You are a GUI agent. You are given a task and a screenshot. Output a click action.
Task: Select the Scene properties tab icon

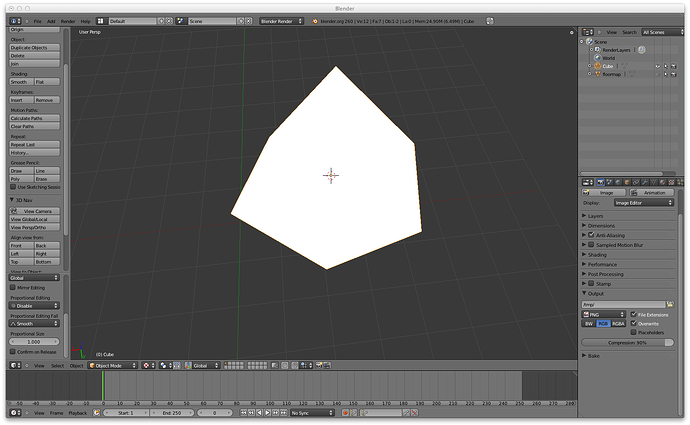pos(609,182)
